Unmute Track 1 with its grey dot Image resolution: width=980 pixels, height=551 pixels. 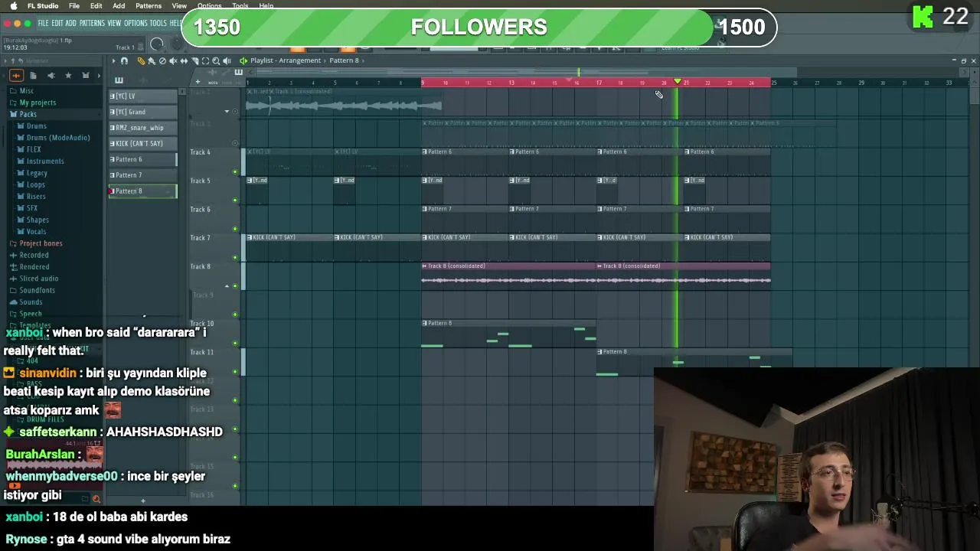coord(235,112)
